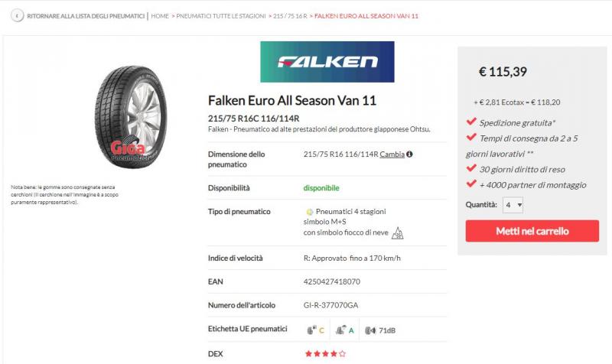Add tires with Metti nel carrello
This screenshot has width=612, height=364.
click(x=532, y=231)
